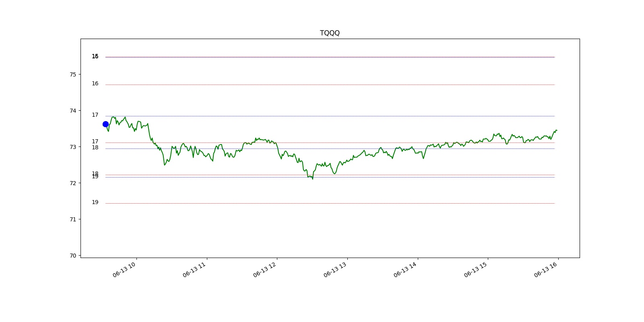Click level label 17 beside the blue dashed line

tap(95, 115)
